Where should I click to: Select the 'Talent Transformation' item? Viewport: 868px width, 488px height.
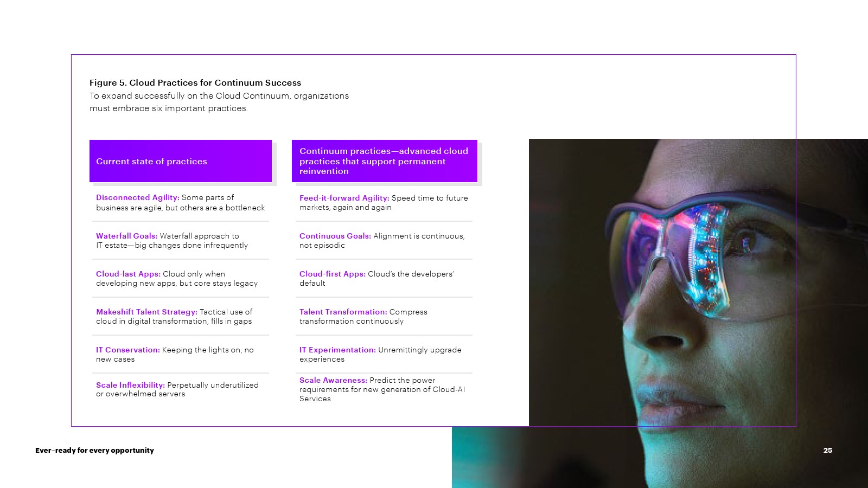pos(363,317)
